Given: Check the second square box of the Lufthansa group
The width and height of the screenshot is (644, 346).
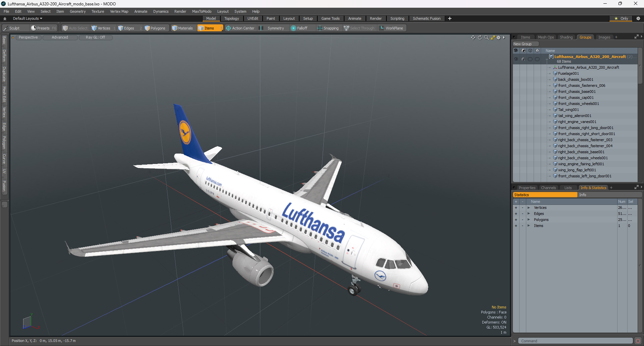Looking at the screenshot, I should [537, 59].
